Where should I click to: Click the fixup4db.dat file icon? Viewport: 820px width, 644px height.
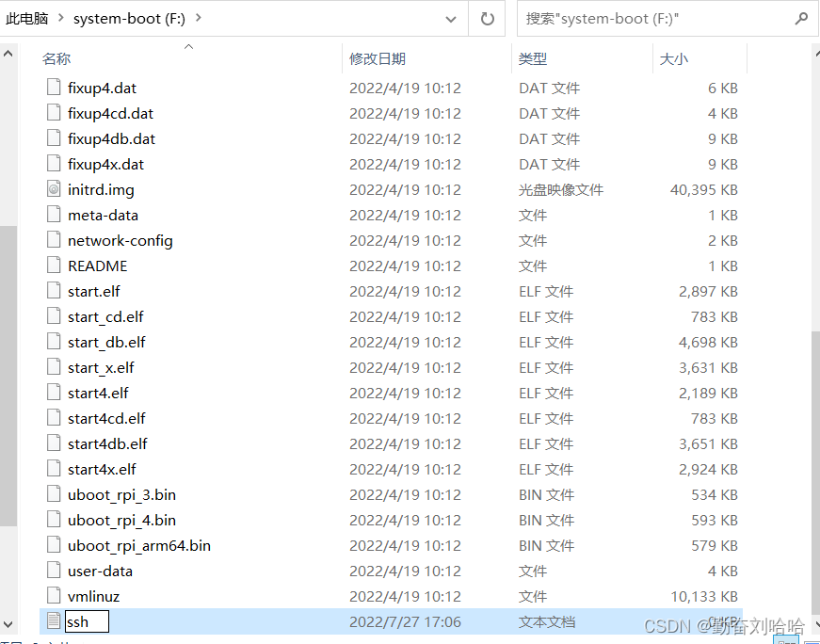pos(54,138)
